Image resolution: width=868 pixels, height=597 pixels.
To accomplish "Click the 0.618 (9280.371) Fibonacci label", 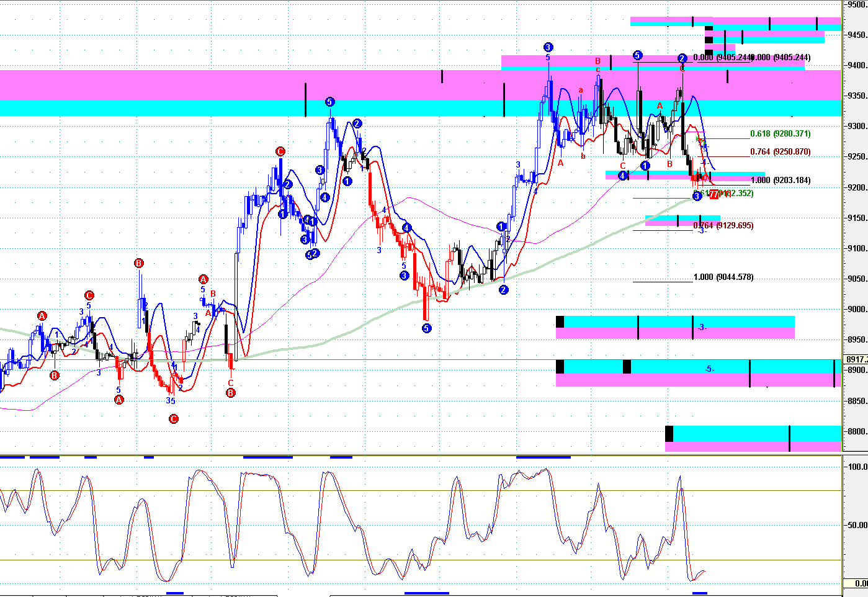I will [x=780, y=134].
